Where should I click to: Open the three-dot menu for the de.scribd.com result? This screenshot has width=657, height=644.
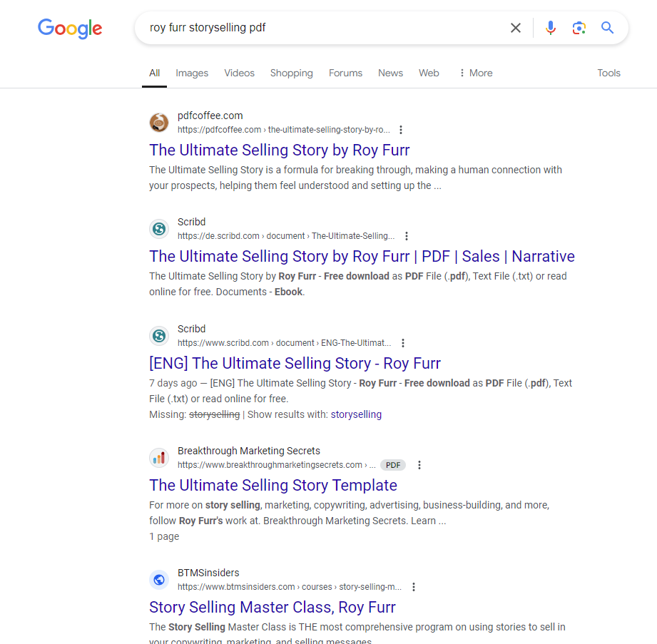[x=407, y=236]
